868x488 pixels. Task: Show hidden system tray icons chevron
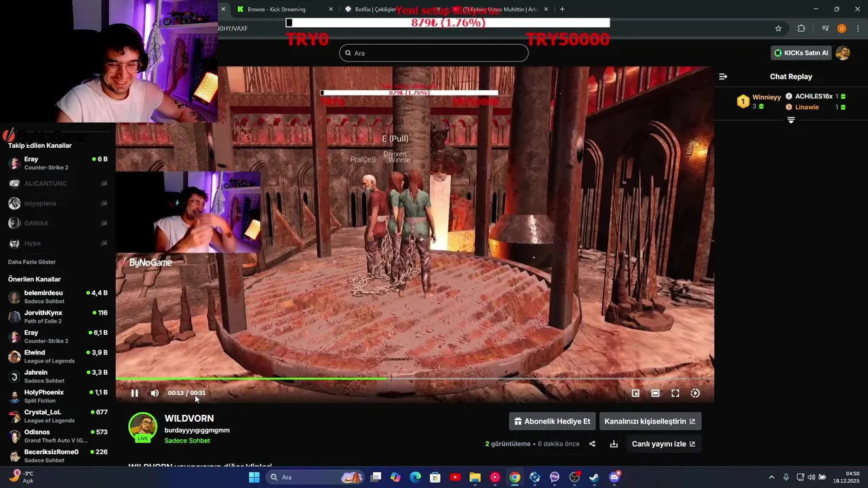771,477
